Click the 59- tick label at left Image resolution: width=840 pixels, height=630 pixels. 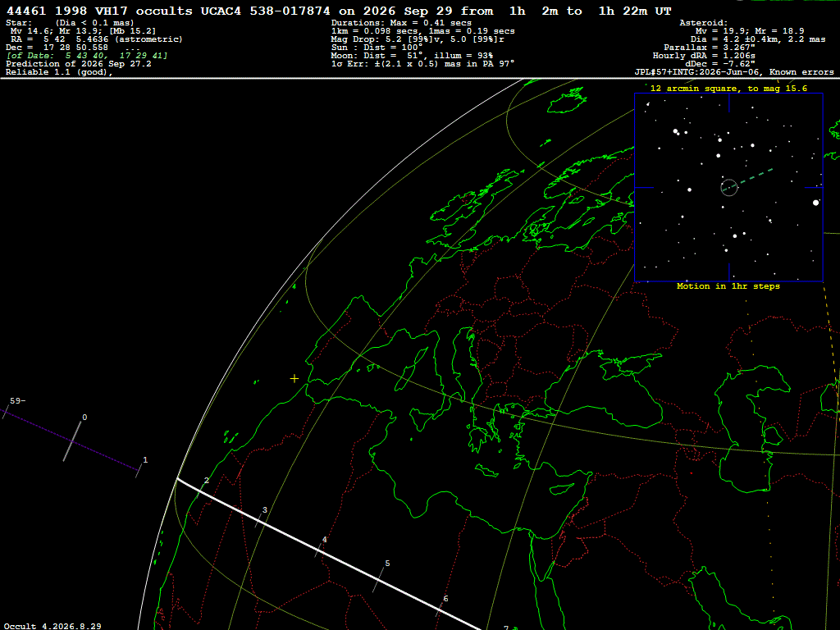pos(17,400)
